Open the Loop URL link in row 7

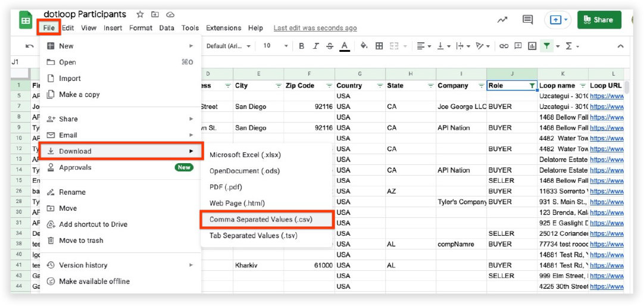click(607, 107)
